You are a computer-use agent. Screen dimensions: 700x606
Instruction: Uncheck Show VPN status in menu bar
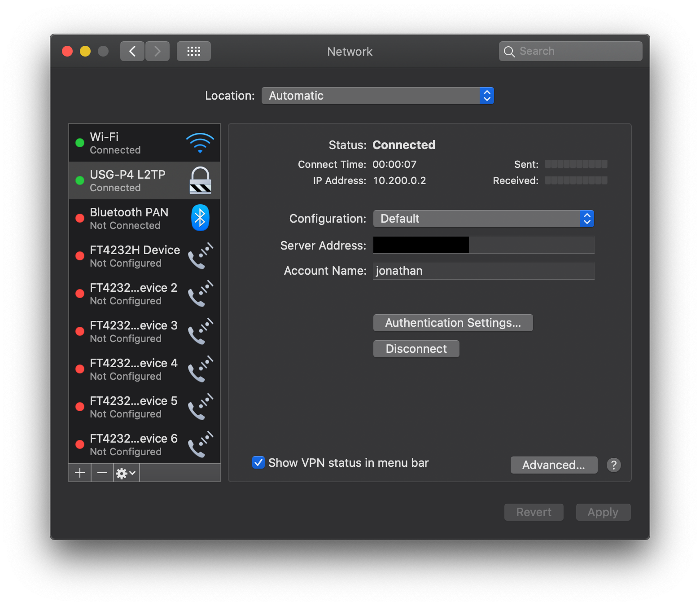click(x=258, y=462)
